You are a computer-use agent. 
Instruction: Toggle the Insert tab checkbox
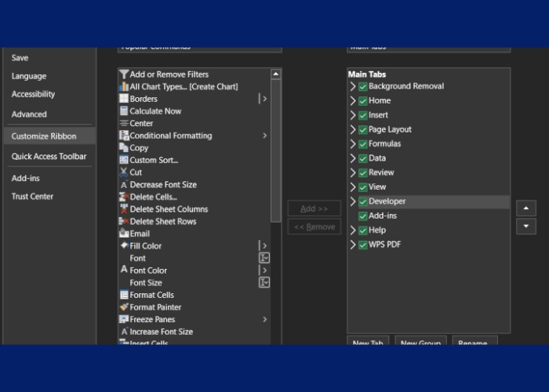(362, 115)
